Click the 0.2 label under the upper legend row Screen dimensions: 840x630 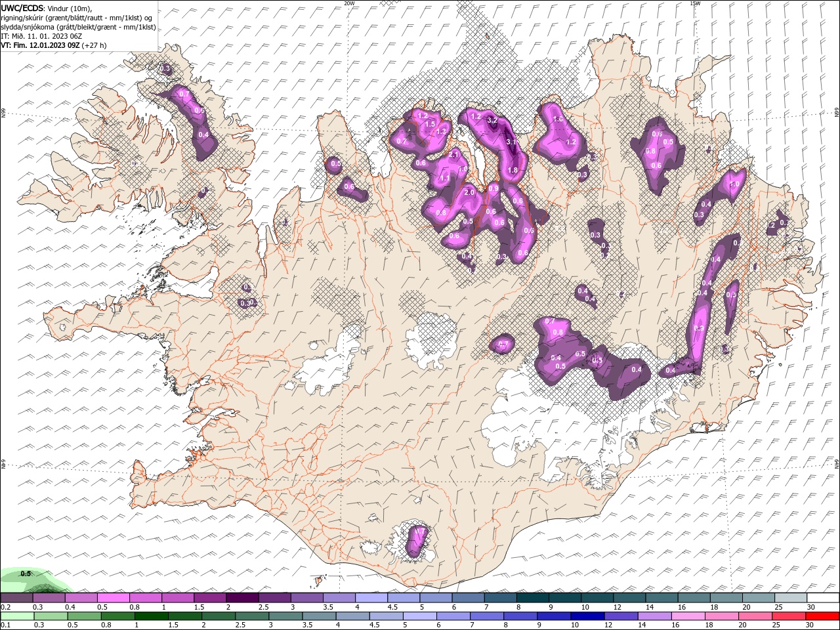tap(5, 607)
